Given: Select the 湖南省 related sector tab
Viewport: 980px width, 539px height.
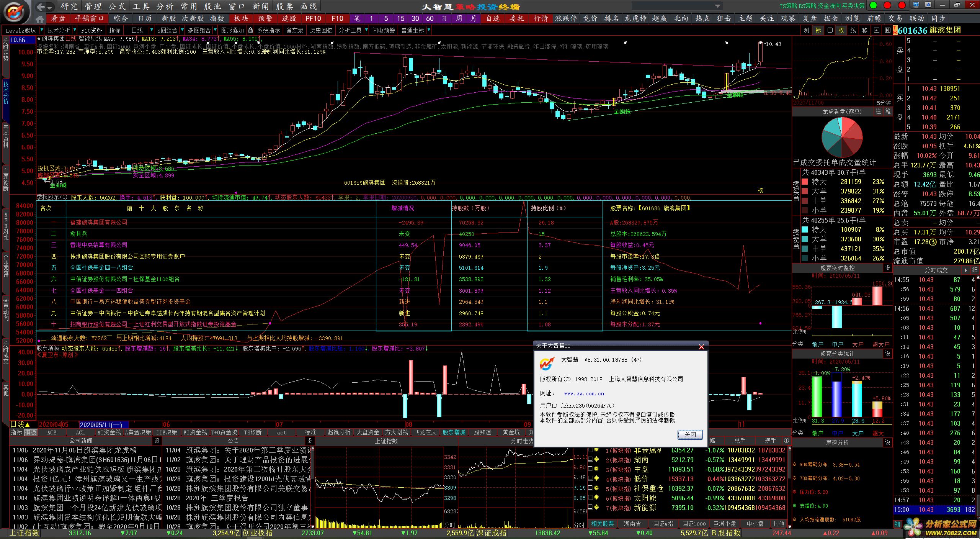Looking at the screenshot, I should coord(632,524).
